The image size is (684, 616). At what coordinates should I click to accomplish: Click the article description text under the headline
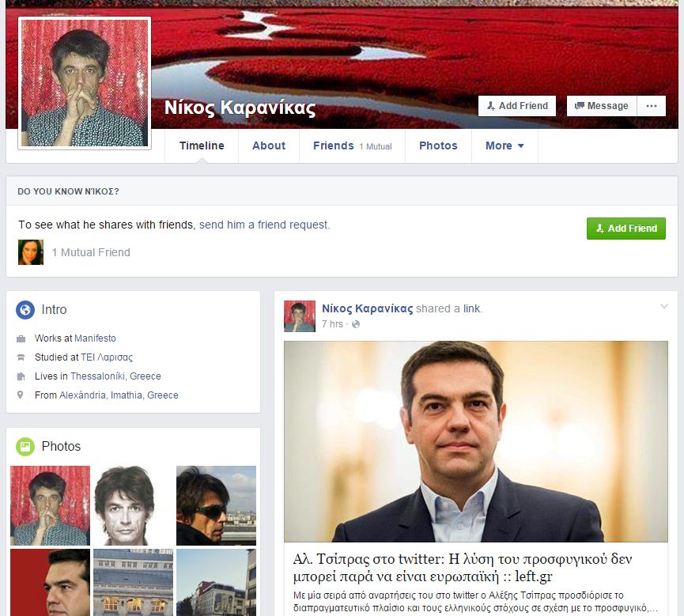475,602
